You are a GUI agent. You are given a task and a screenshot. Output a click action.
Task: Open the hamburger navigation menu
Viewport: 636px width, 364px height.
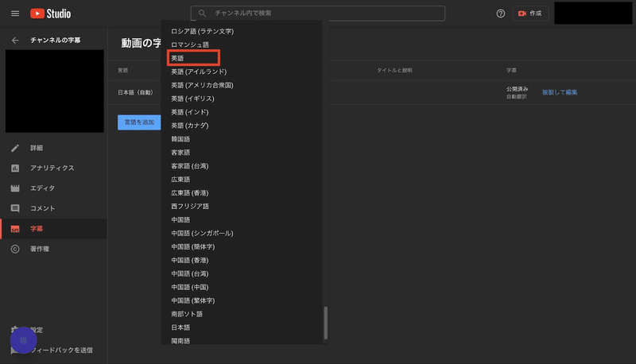click(x=15, y=14)
